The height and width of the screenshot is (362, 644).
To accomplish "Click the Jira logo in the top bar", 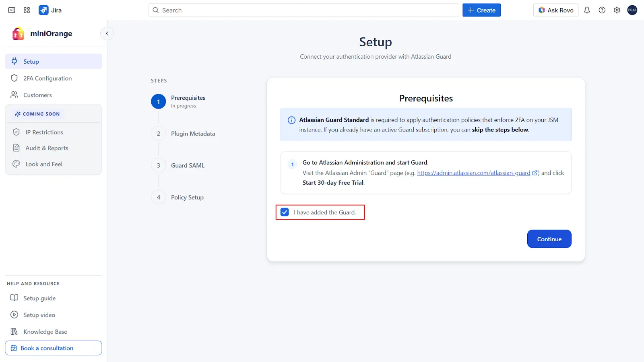I will 44,10.
